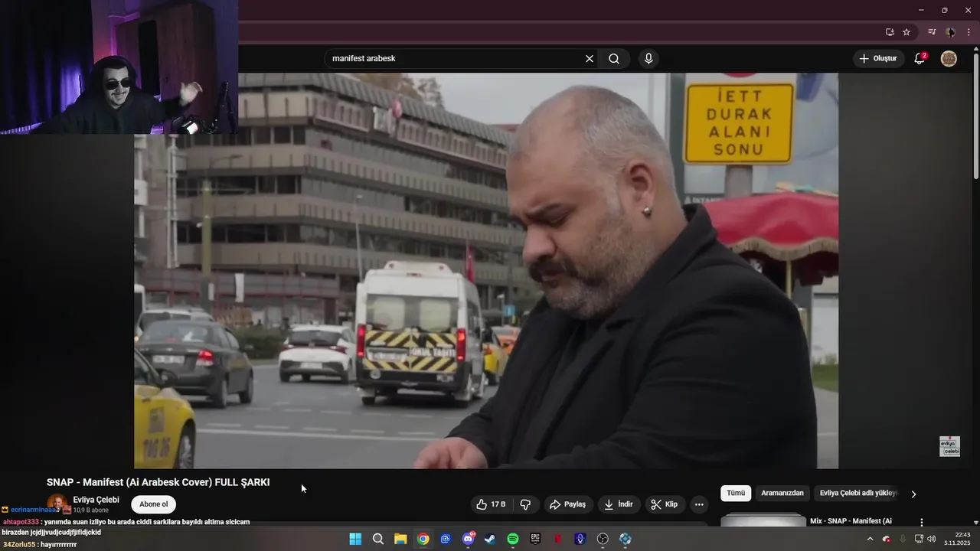Bookmark this page with the star icon
The image size is (980, 551).
906,32
